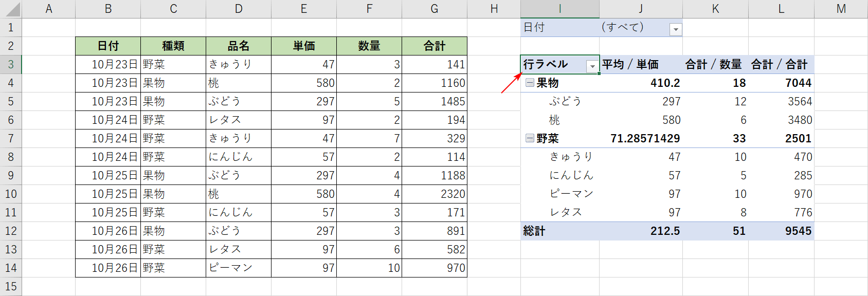868x296 pixels.
Task: Select row 3 header
Action: coord(11,64)
